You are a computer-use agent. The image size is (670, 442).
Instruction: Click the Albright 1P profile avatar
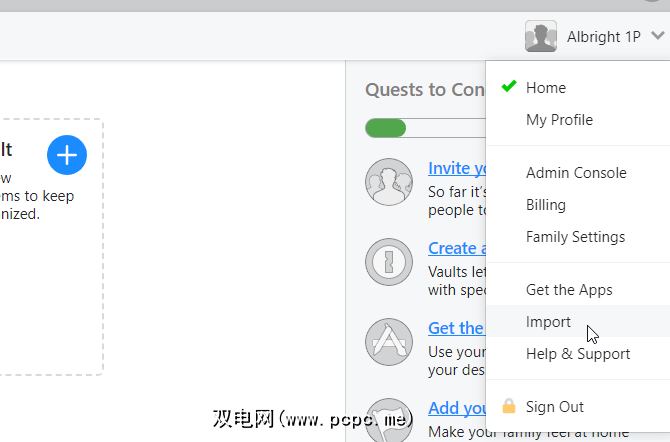(x=541, y=37)
